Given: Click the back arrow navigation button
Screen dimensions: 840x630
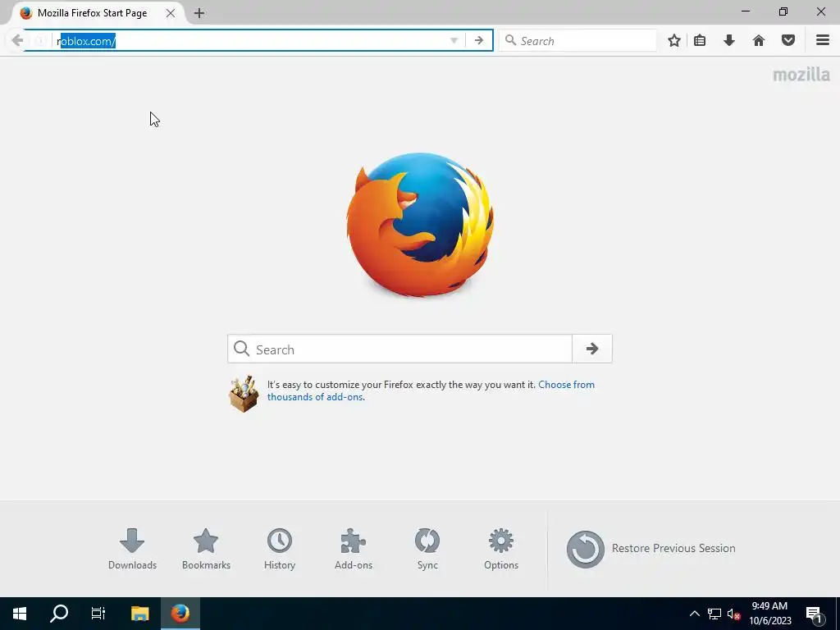Looking at the screenshot, I should coord(17,41).
